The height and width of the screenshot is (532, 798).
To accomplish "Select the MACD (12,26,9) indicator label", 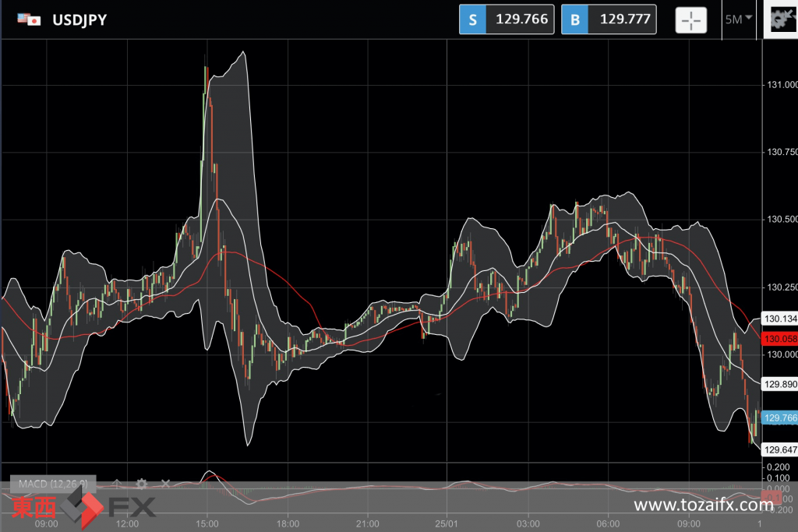I will pos(53,484).
